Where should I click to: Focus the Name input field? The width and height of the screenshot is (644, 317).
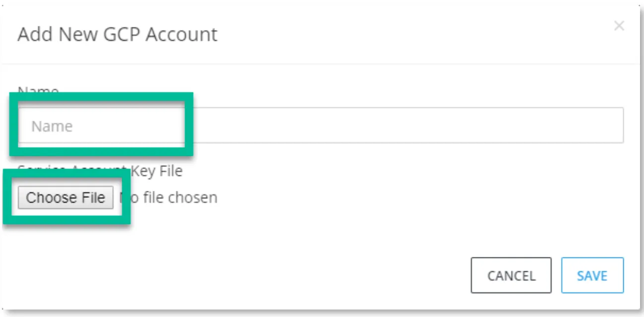(321, 126)
